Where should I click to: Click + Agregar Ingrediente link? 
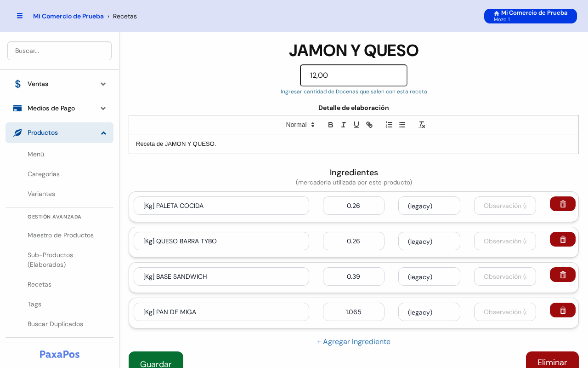point(354,341)
